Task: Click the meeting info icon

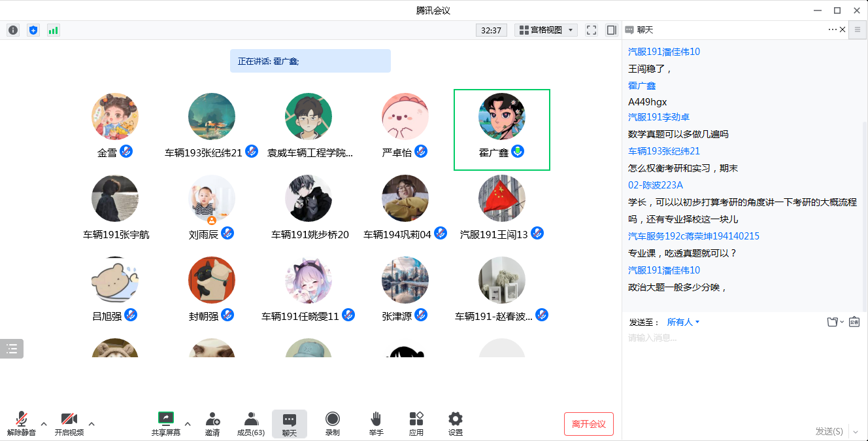Action: click(x=13, y=30)
